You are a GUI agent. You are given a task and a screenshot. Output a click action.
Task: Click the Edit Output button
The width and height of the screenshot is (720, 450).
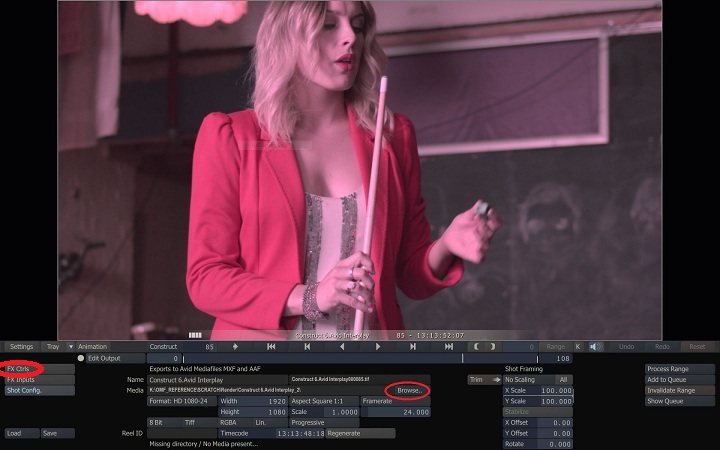115,358
